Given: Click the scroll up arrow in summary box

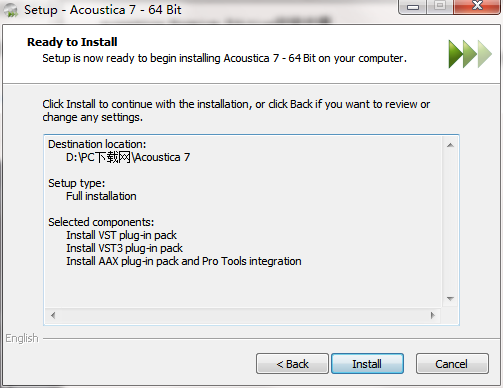Looking at the screenshot, I should point(450,145).
